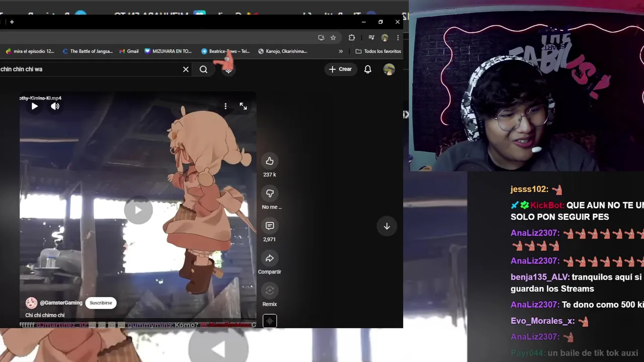The height and width of the screenshot is (362, 644).
Task: Click the 237 k like count
Action: click(x=270, y=174)
